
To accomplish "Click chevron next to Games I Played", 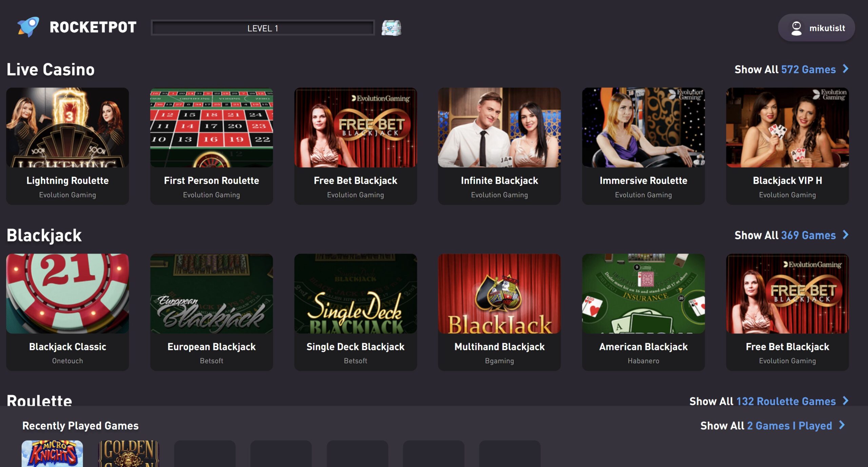I will coord(842,425).
